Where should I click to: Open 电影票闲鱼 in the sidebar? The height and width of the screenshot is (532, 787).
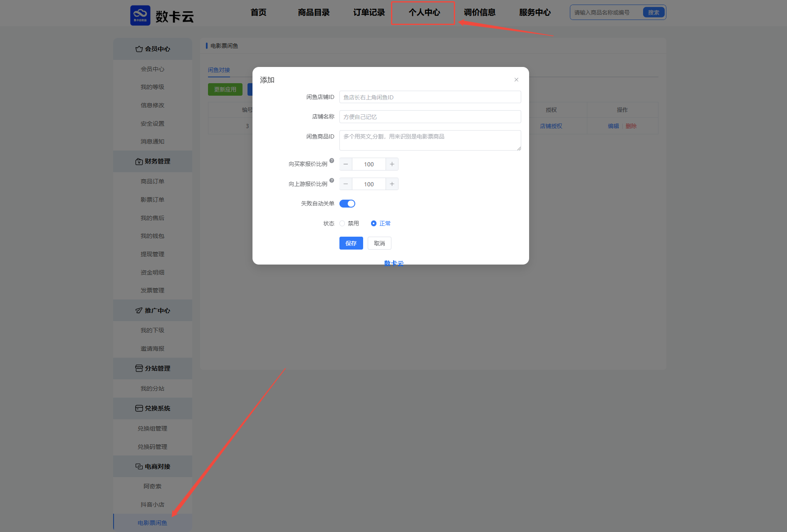(152, 523)
